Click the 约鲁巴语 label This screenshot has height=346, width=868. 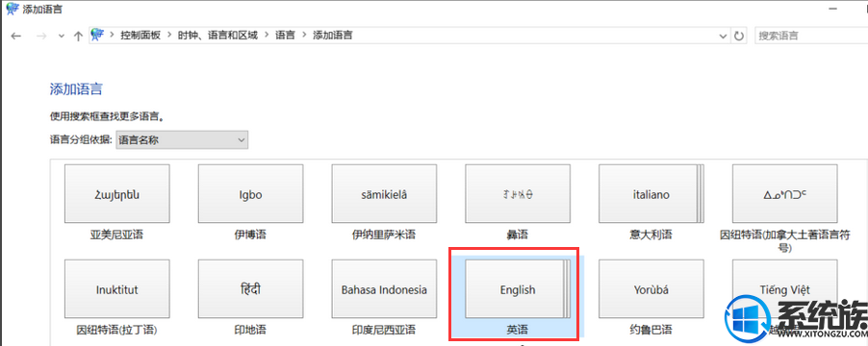click(x=651, y=330)
